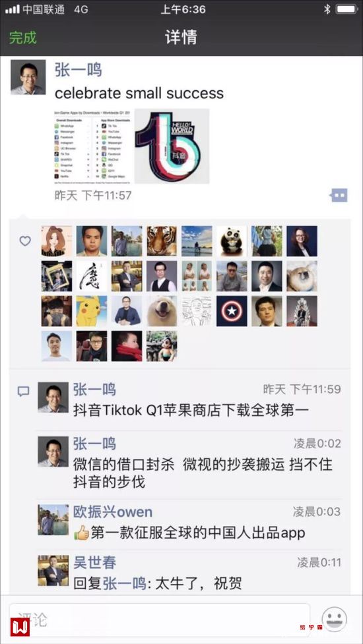
Task: Tap 欧振兴owen's comment avatar
Action: pos(53,520)
